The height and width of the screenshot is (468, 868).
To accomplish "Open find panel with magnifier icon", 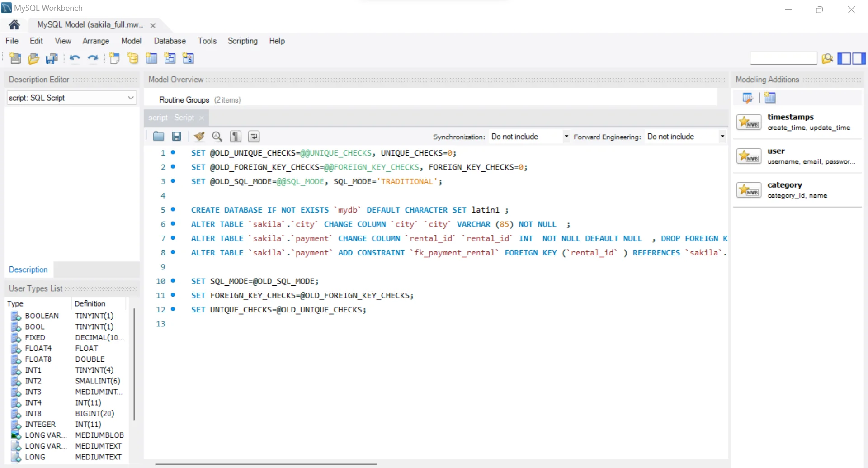I will pos(217,137).
